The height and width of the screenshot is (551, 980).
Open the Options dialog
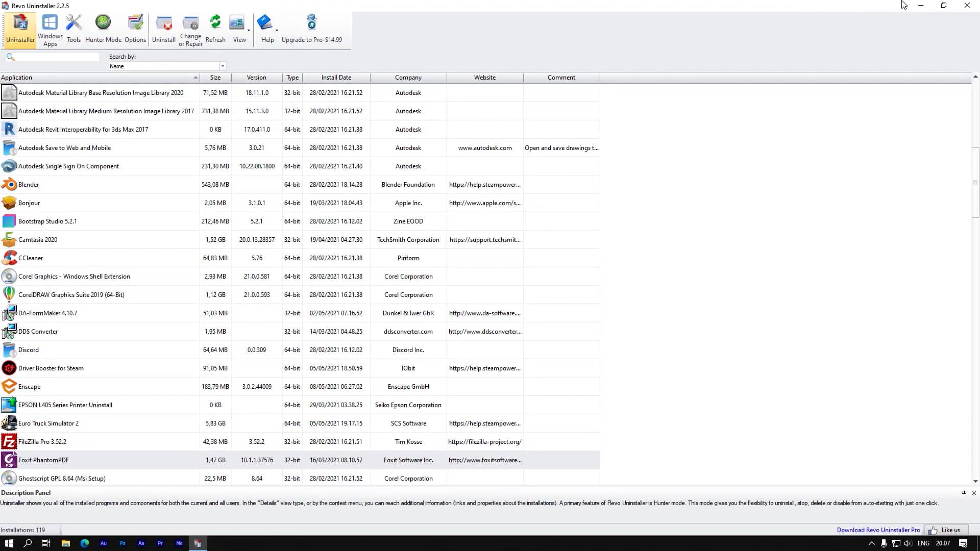pyautogui.click(x=135, y=29)
